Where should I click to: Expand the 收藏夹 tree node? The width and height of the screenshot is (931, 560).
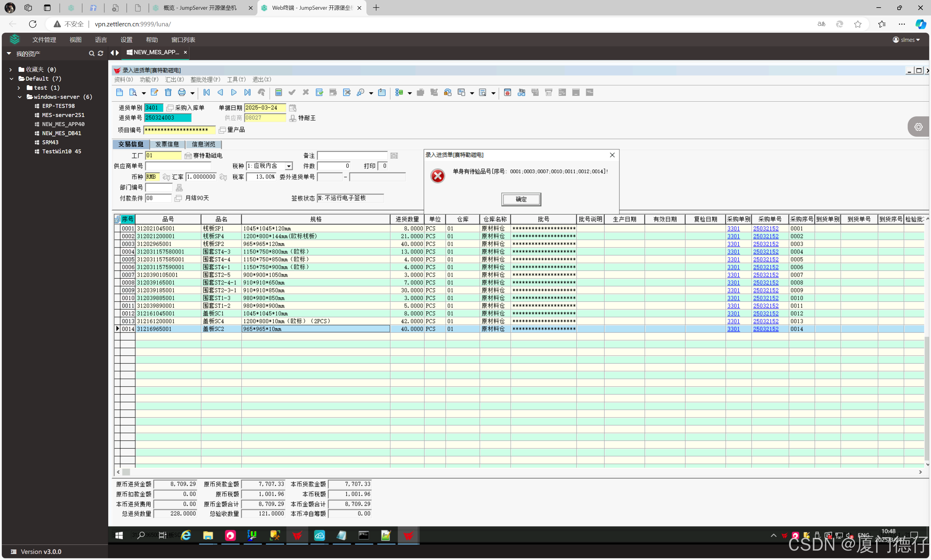11,69
